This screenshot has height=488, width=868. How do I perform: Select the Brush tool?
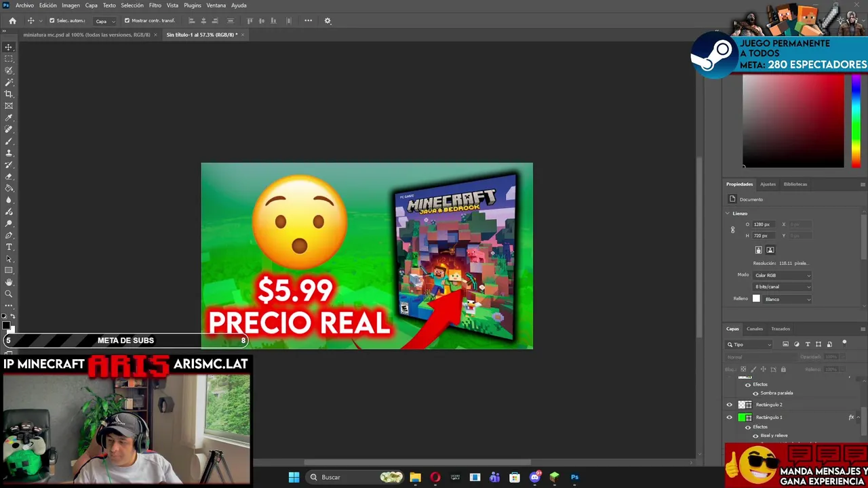click(9, 141)
